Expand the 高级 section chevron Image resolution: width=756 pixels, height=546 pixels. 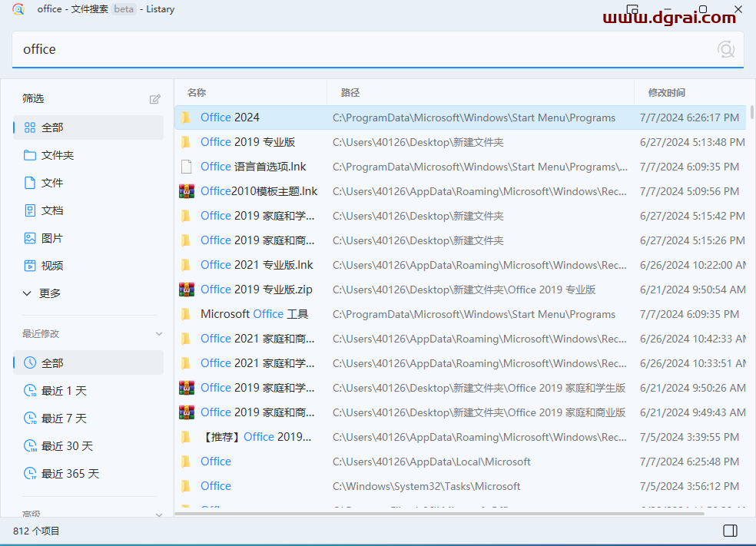[159, 515]
